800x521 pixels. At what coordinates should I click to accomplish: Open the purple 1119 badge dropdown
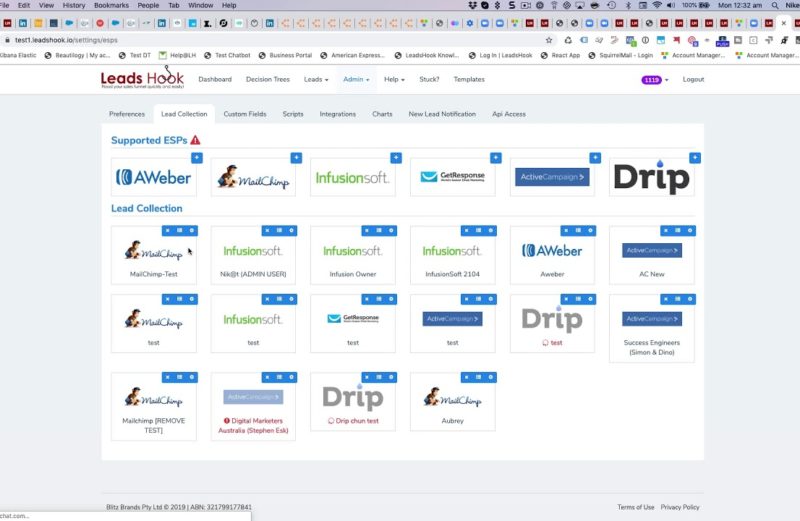(655, 80)
